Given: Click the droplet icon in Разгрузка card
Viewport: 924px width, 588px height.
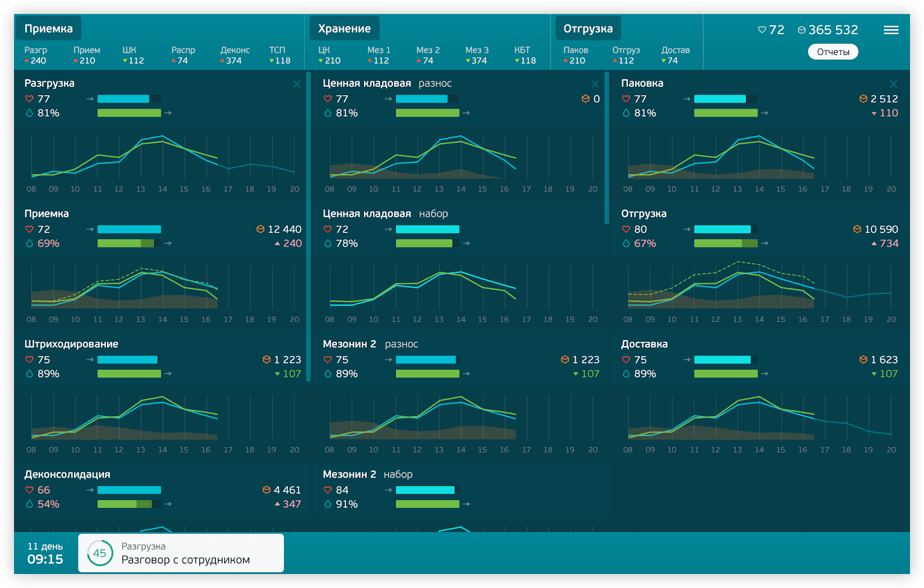Looking at the screenshot, I should coord(29,113).
